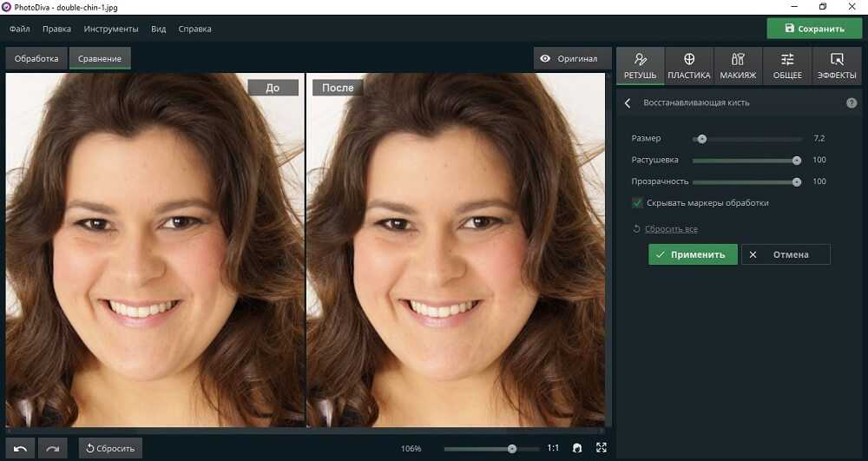Open the Инструменты menu
Screen dimensions: 868x461
pyautogui.click(x=110, y=29)
